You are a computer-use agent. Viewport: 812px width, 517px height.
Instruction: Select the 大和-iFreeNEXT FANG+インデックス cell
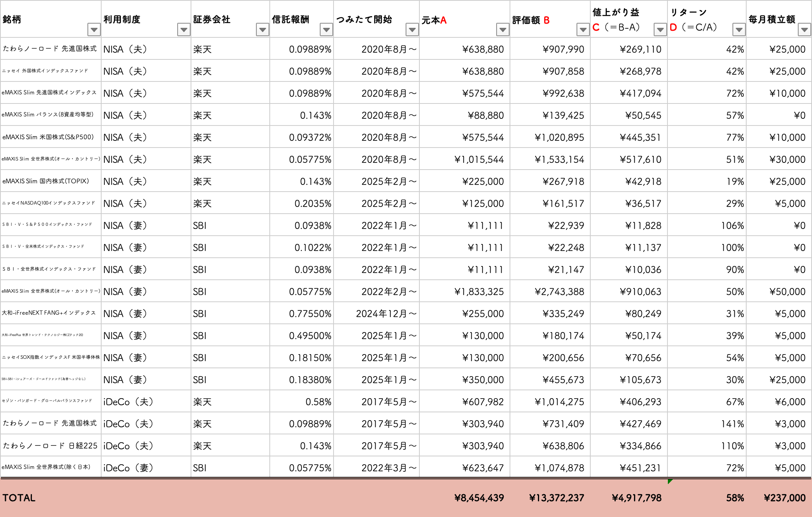click(49, 313)
